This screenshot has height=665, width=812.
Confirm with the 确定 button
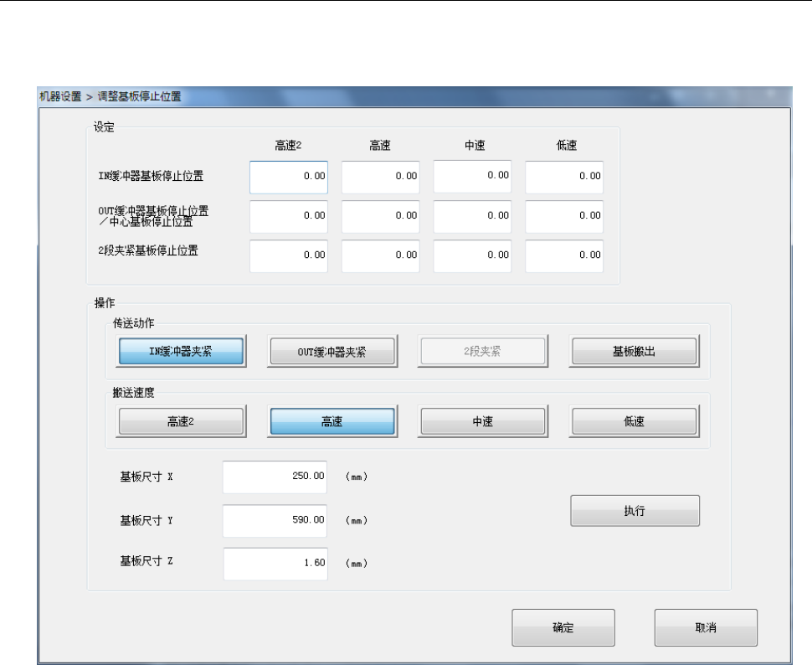(563, 627)
